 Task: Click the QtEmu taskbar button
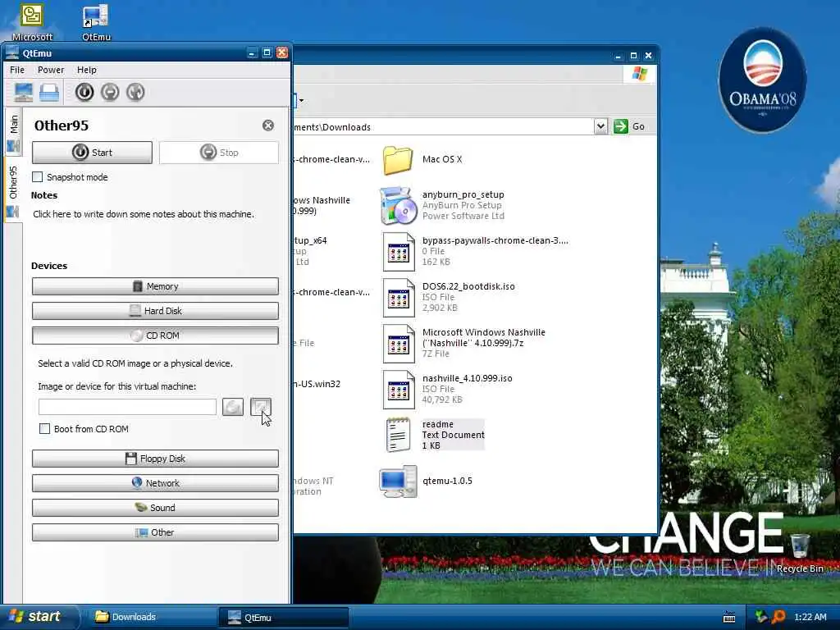(283, 617)
